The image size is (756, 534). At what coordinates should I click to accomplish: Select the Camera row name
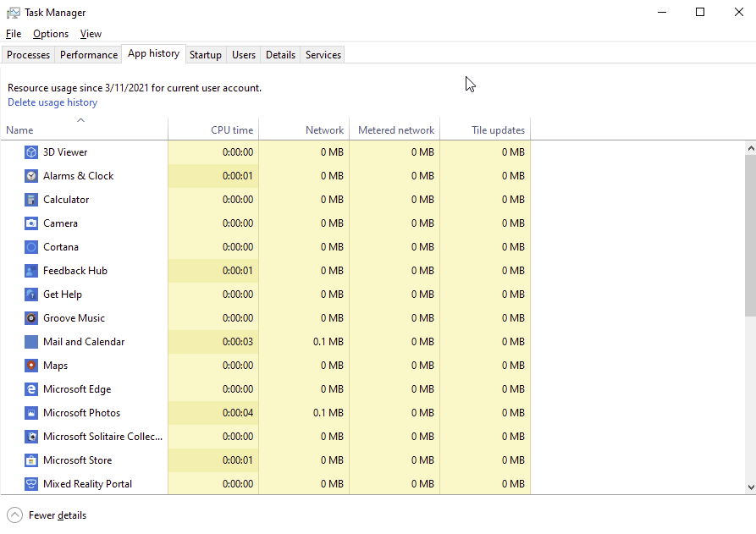click(x=60, y=223)
